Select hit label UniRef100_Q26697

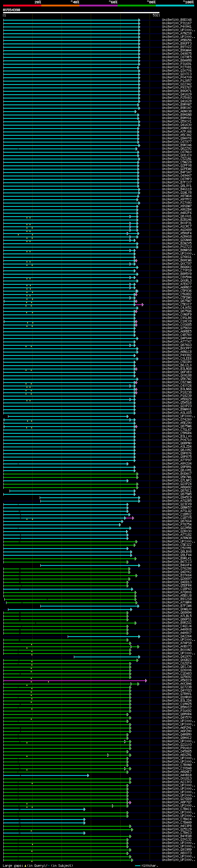[177, 579]
